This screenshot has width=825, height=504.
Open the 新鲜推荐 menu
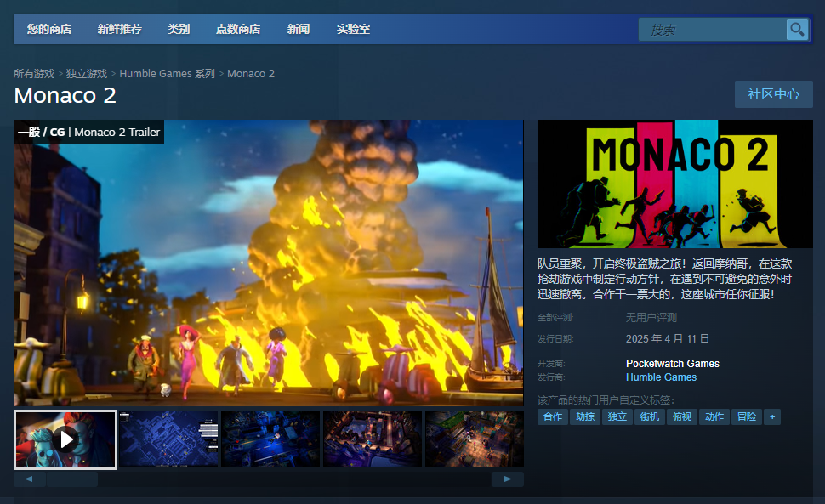click(119, 30)
